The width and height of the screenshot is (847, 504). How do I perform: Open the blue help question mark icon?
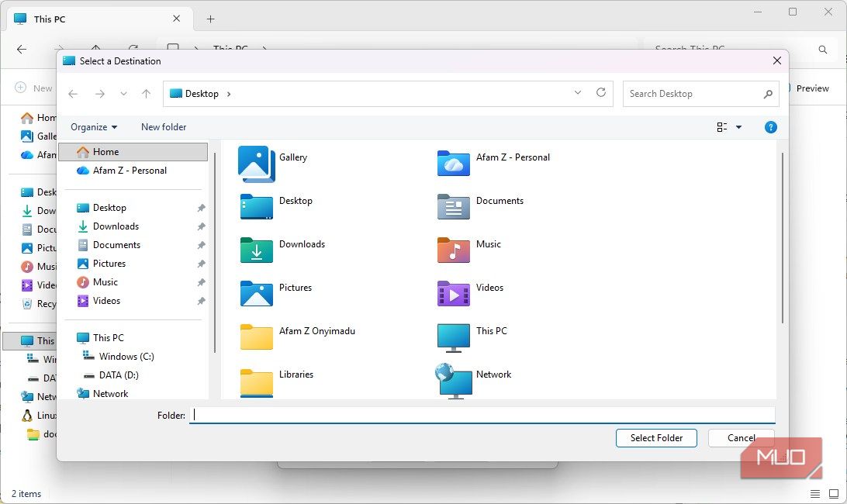point(771,127)
